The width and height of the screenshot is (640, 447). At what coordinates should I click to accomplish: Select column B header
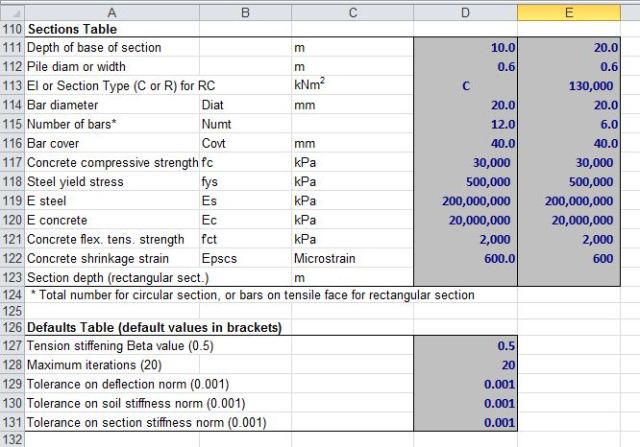pyautogui.click(x=243, y=12)
